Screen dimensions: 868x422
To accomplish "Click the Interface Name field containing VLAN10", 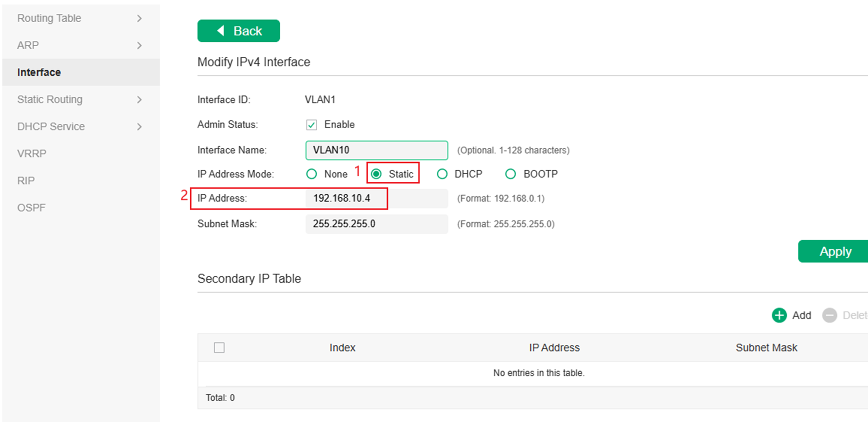I will click(x=377, y=150).
